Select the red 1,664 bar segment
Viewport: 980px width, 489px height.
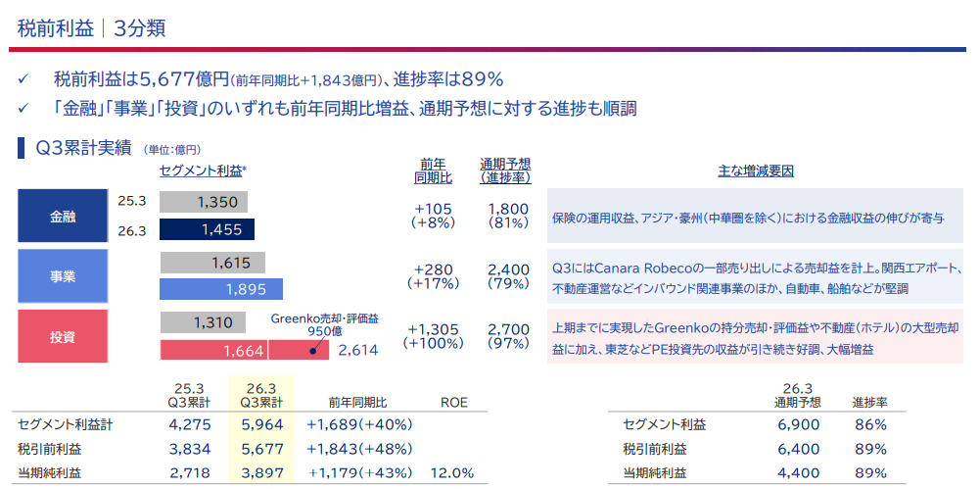click(x=213, y=350)
